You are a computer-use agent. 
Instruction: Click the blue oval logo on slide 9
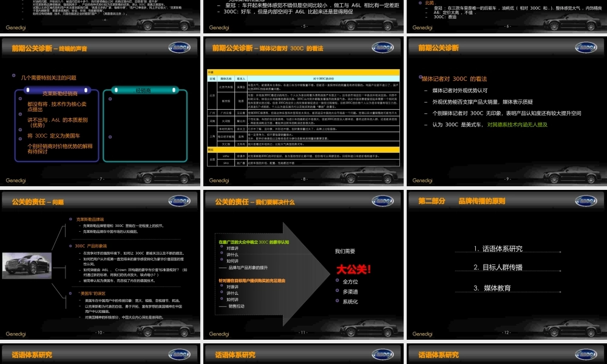click(586, 47)
